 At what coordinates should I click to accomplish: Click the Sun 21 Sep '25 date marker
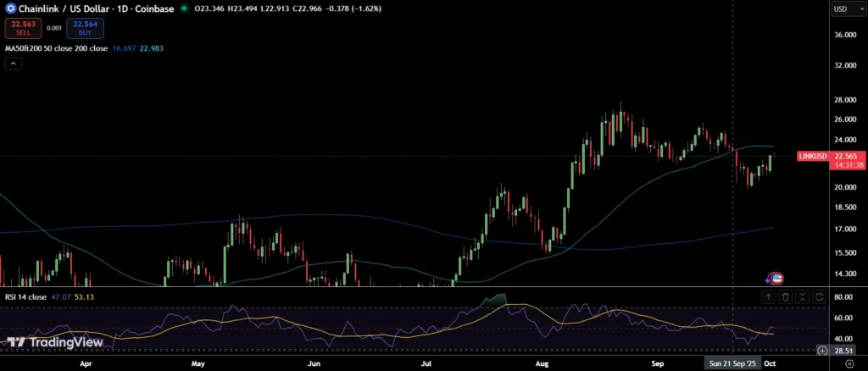click(x=731, y=363)
